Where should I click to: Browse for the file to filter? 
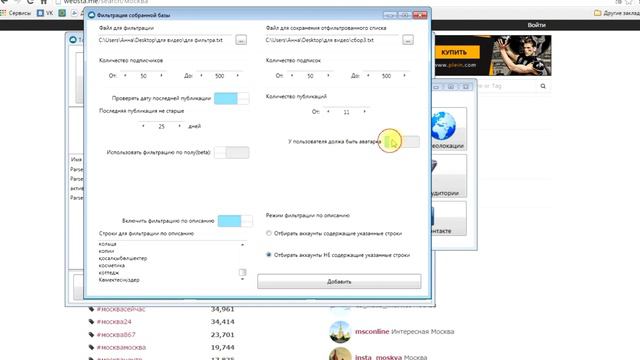pyautogui.click(x=241, y=40)
